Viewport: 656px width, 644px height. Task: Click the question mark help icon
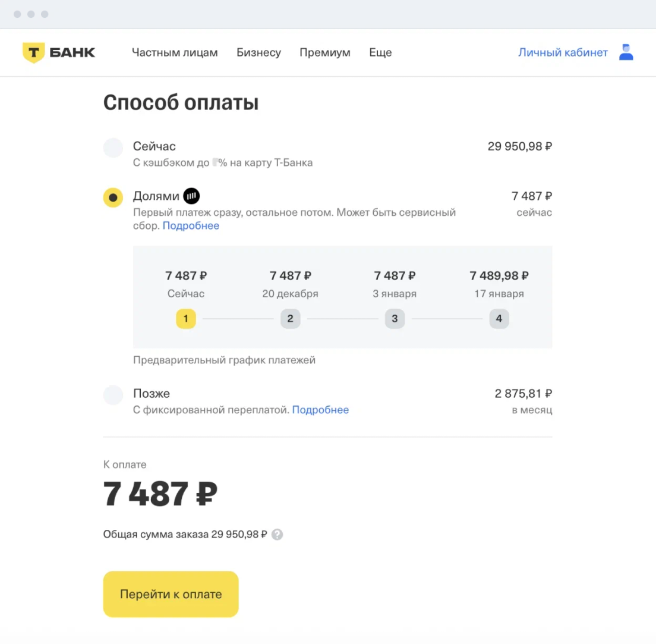point(277,534)
